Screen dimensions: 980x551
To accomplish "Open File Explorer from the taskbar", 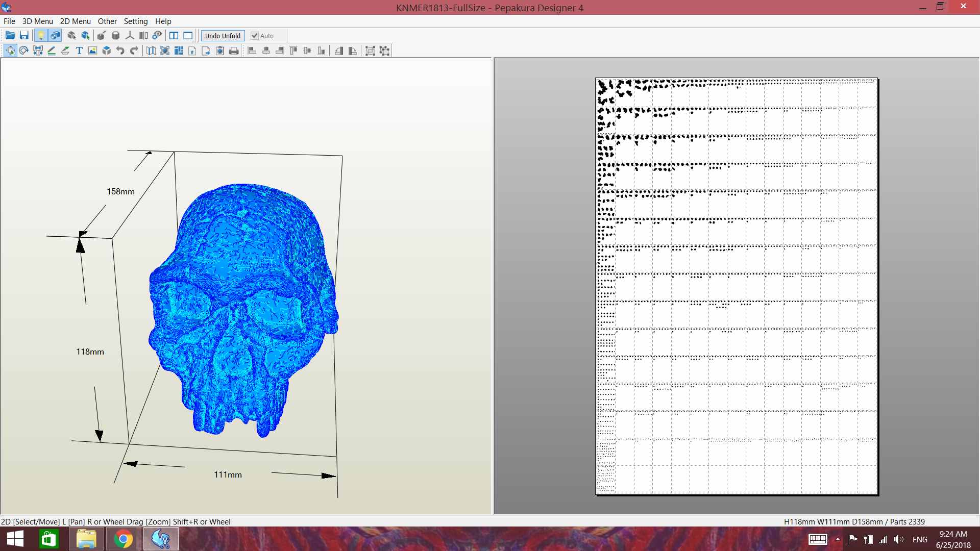I will tap(86, 539).
